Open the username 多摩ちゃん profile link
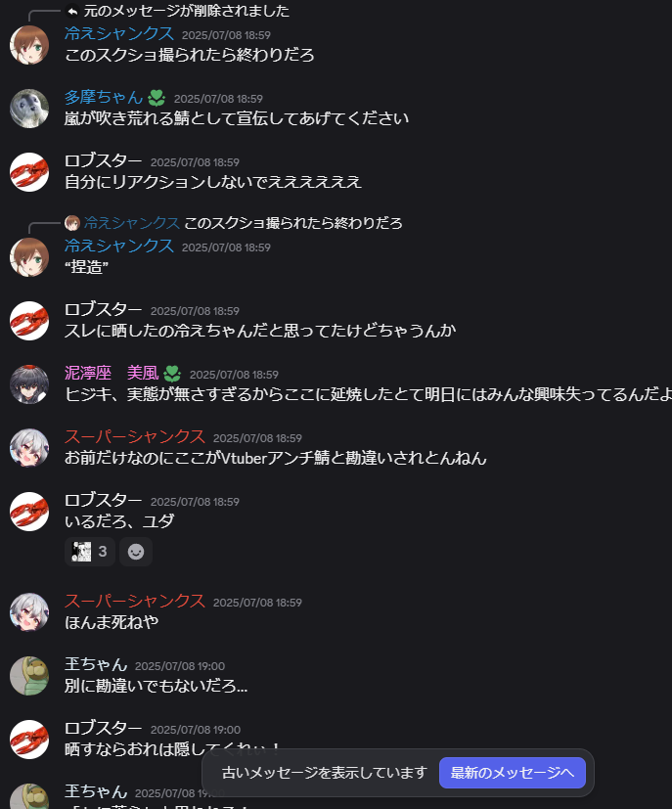Viewport: 672px width, 809px height. pos(103,97)
